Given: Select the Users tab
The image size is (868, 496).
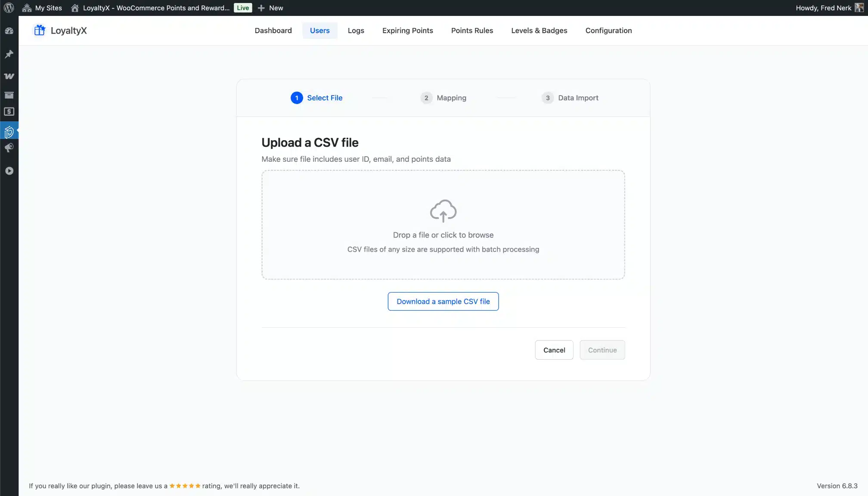Looking at the screenshot, I should 319,31.
